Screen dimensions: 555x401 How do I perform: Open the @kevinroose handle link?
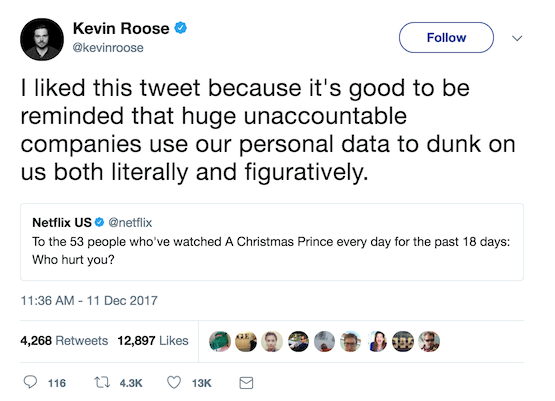click(108, 48)
